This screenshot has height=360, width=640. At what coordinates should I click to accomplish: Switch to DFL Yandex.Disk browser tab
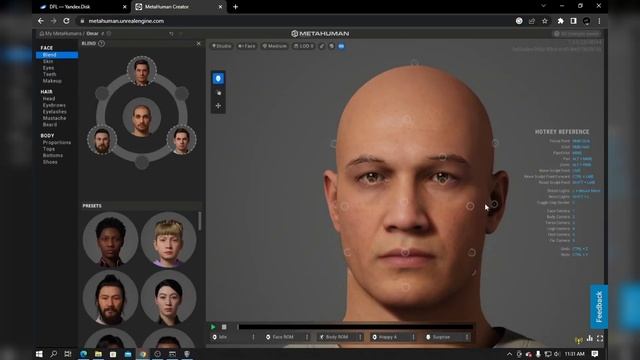(83, 7)
